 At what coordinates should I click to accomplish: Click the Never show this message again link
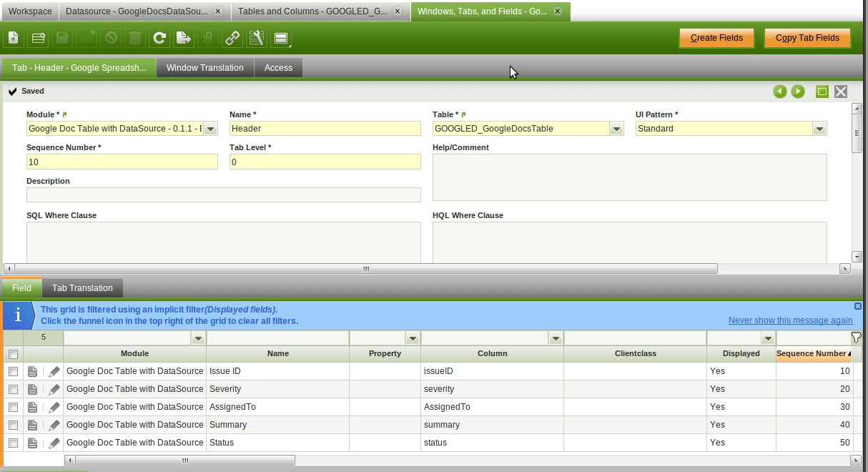coord(790,320)
